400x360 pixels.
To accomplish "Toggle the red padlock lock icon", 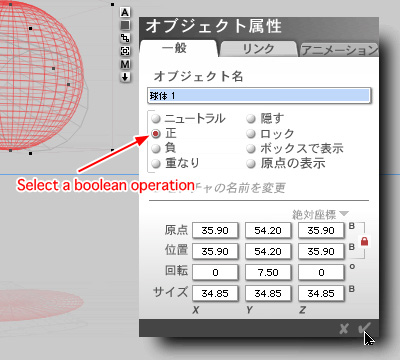I will click(x=364, y=241).
